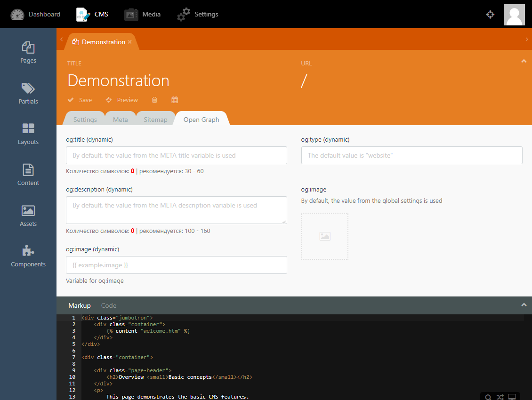Click the site preview crosshair icon

[490, 14]
